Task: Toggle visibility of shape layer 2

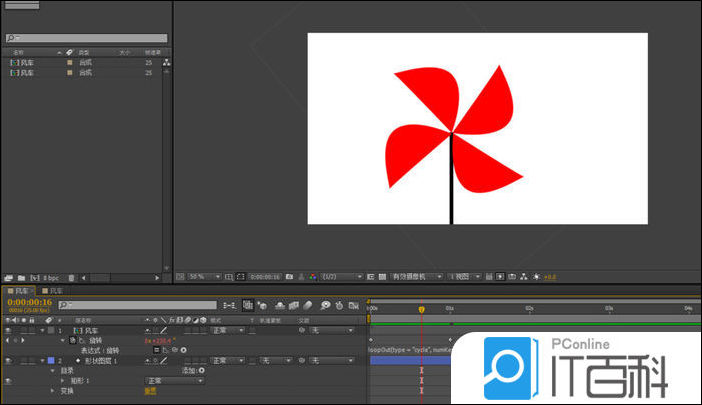Action: coord(8,360)
